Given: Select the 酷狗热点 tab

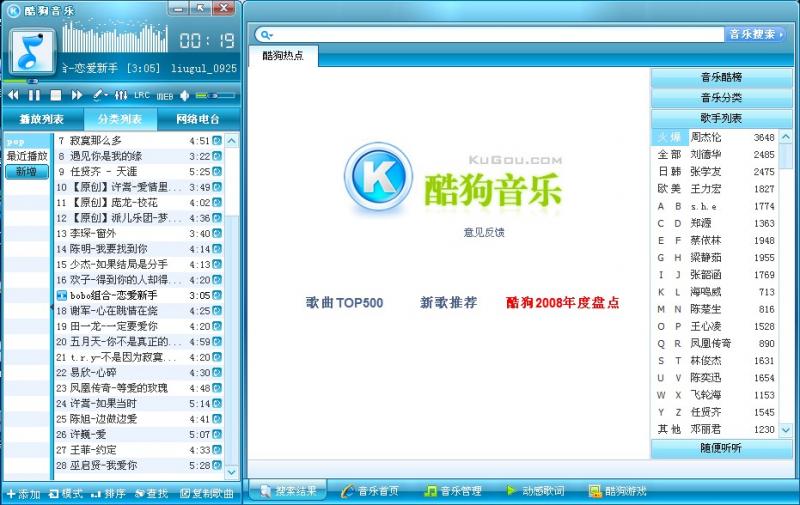Looking at the screenshot, I should pos(283,56).
